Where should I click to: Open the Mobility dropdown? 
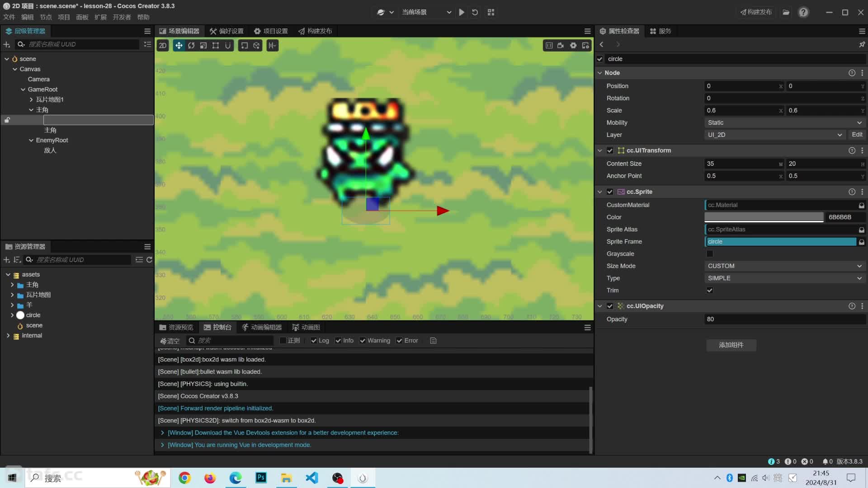785,122
